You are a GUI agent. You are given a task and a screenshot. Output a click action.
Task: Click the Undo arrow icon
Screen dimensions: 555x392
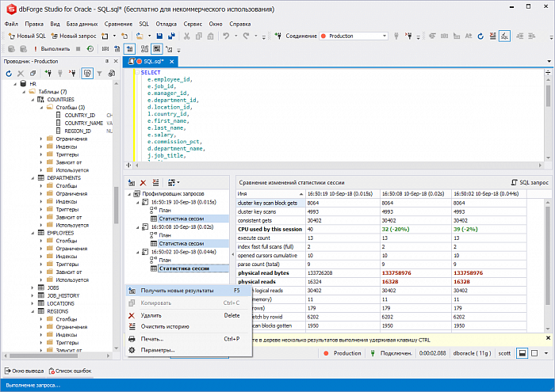pyautogui.click(x=226, y=36)
